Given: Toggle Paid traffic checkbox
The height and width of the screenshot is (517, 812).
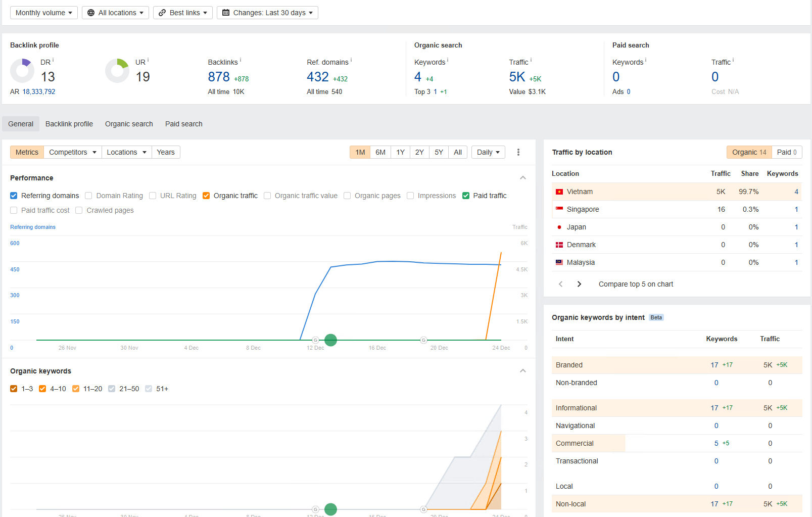Looking at the screenshot, I should point(466,196).
